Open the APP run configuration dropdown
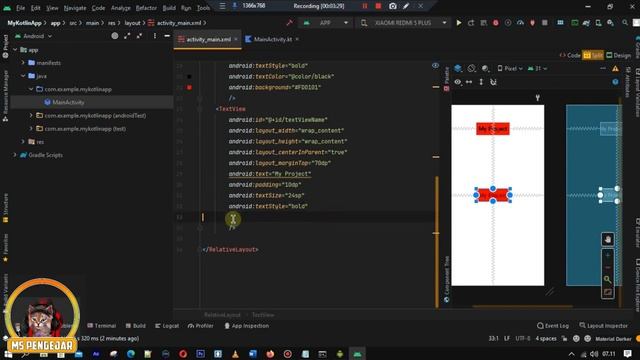Screen dimensions: 640x360 click(x=325, y=23)
